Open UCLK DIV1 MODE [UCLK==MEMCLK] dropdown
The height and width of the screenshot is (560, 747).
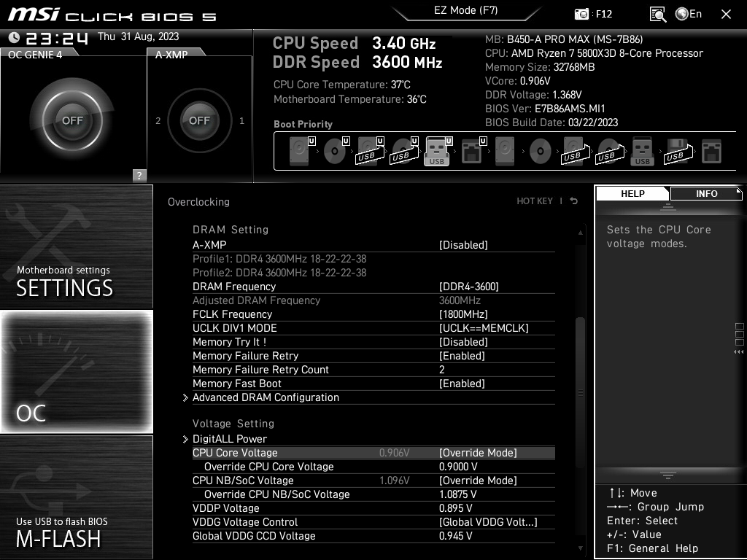coord(484,328)
